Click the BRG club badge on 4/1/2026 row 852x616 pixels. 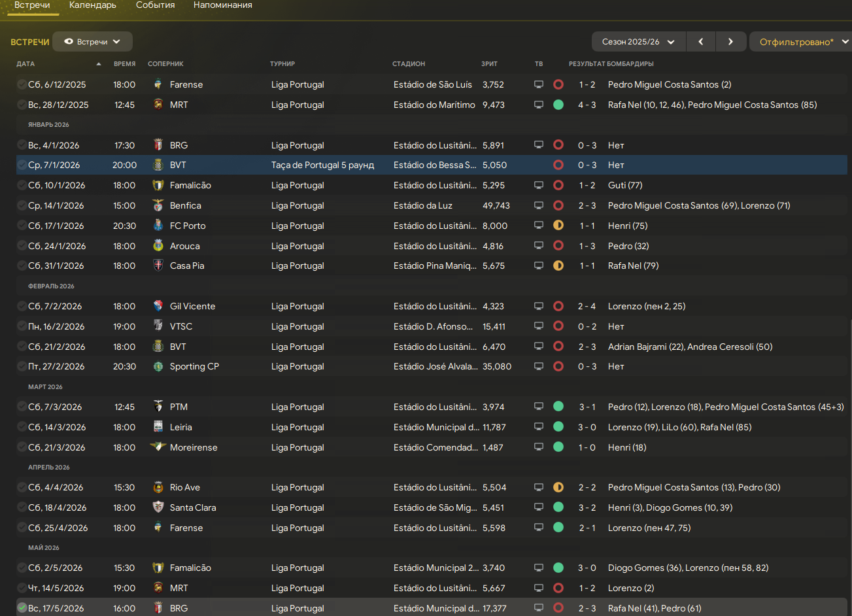[x=158, y=145]
